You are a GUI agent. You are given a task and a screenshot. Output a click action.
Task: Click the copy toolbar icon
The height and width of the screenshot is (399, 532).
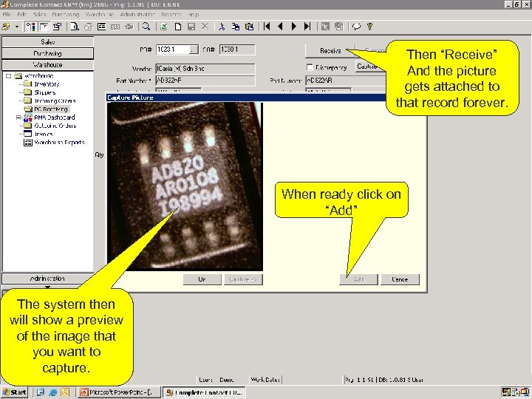[236, 27]
